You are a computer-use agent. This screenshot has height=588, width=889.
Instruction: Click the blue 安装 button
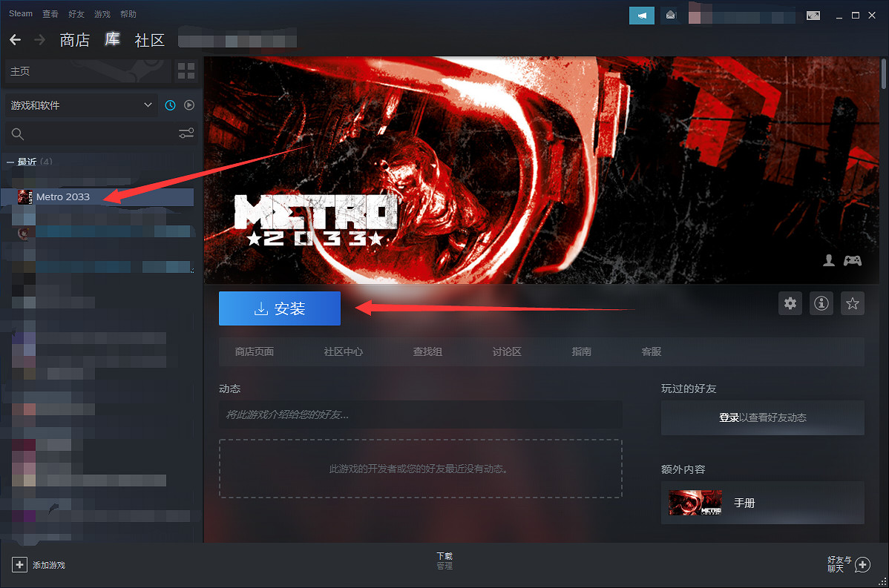click(x=280, y=308)
